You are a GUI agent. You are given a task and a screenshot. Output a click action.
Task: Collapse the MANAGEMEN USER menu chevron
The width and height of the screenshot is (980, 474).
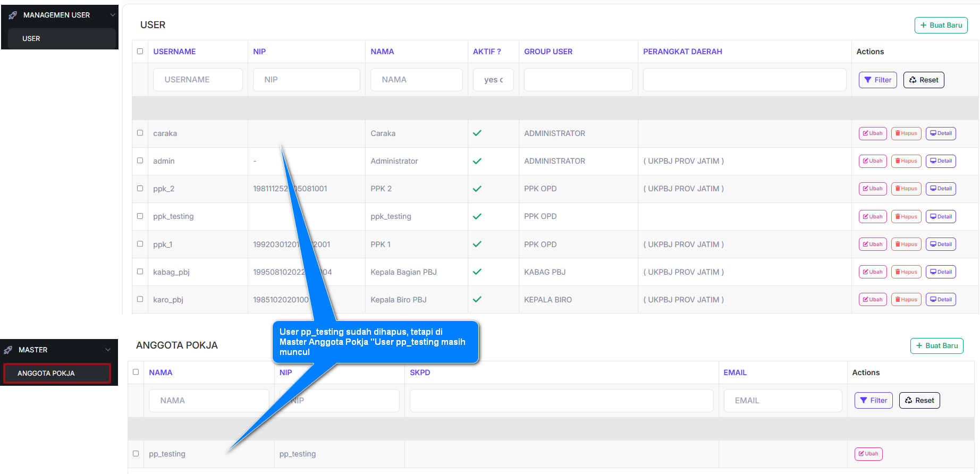[112, 15]
